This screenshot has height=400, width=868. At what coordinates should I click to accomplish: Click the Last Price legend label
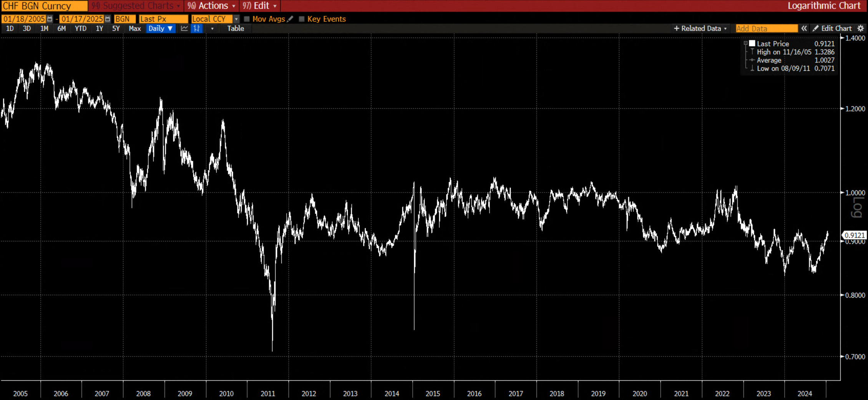coord(773,44)
